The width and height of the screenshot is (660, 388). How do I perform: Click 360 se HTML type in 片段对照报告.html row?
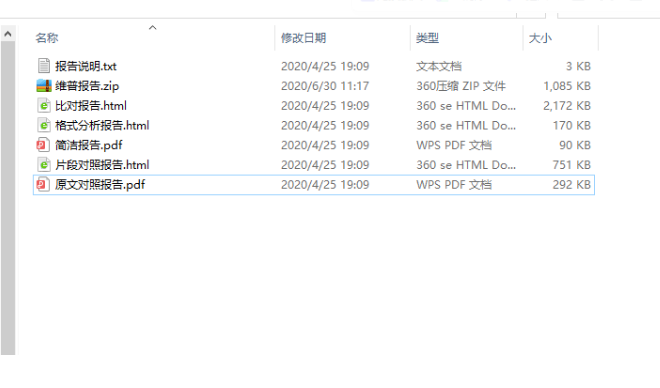(x=466, y=165)
